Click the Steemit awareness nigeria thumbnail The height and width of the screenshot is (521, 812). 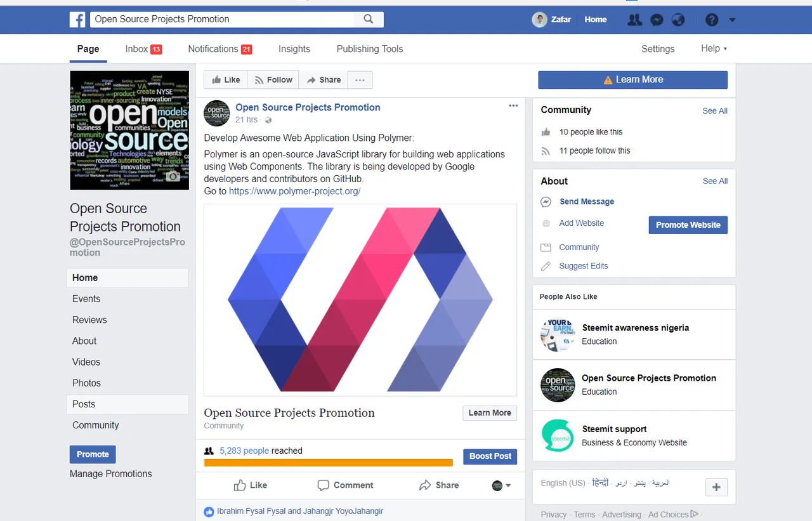[x=558, y=334]
